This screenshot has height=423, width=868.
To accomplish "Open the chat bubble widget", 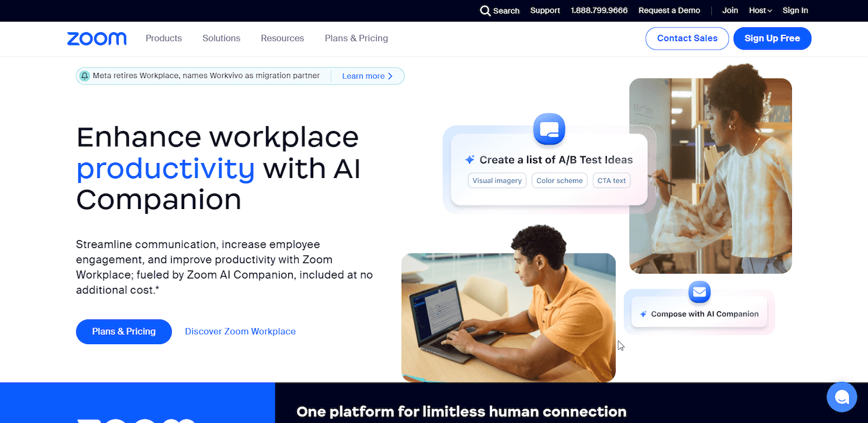I will coord(842,397).
